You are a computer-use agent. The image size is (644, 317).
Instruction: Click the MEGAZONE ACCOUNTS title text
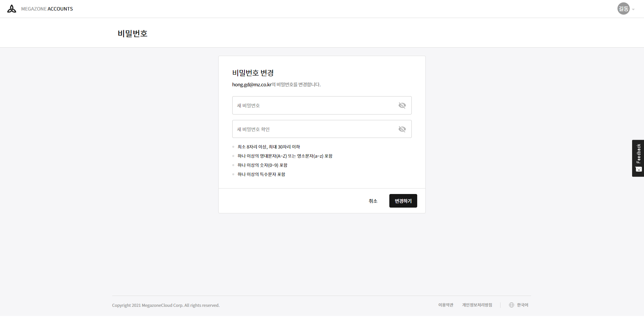(47, 9)
